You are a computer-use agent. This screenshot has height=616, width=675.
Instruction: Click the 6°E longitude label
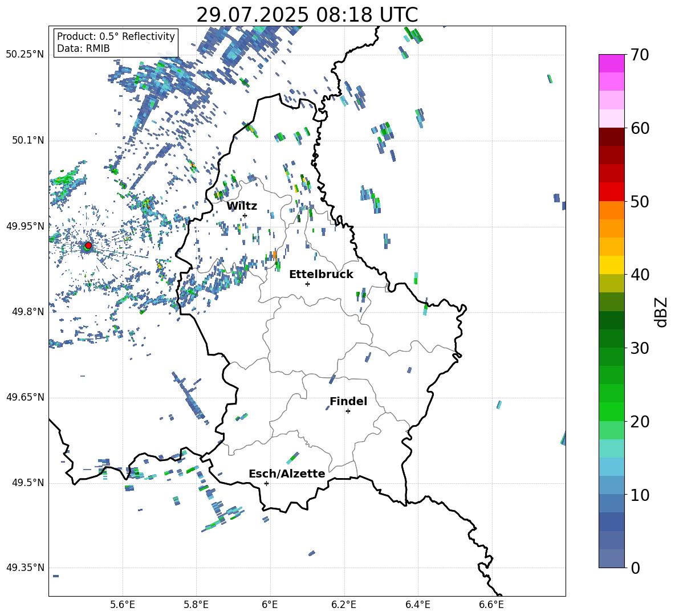pyautogui.click(x=270, y=605)
